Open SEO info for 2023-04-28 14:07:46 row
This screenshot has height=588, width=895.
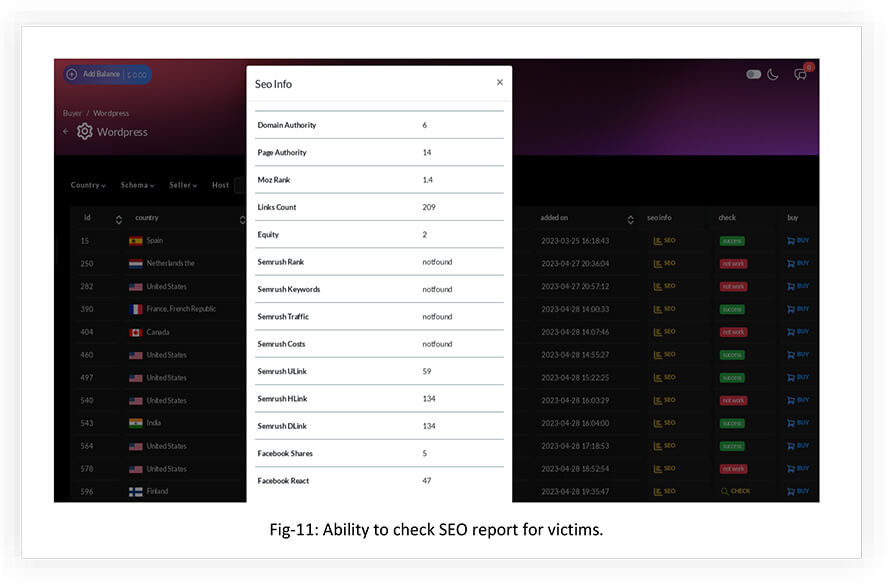(664, 332)
